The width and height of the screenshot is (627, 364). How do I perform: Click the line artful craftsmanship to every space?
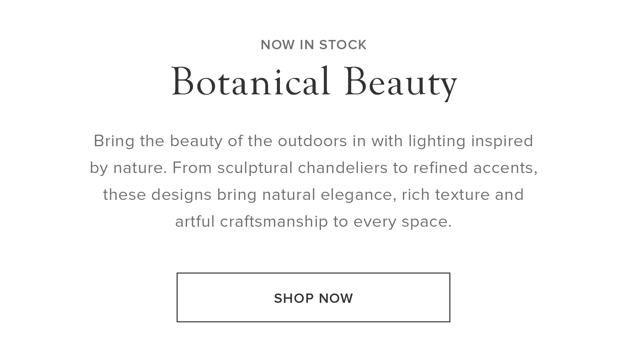313,222
